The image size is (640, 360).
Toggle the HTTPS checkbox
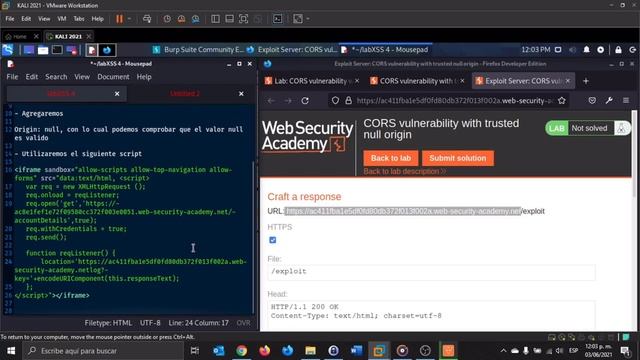[x=273, y=240]
